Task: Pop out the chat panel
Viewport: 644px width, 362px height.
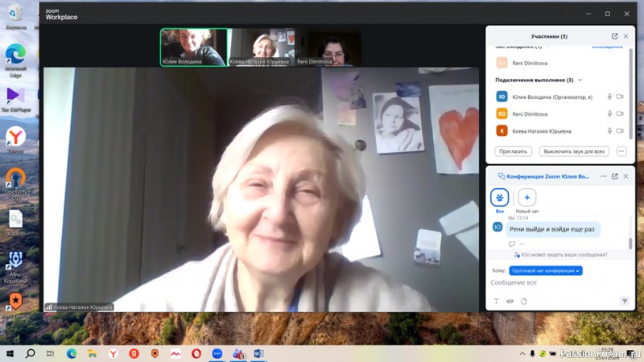Action: 615,176
